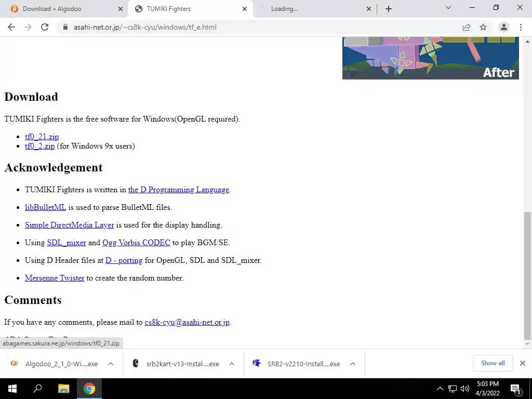Image resolution: width=532 pixels, height=399 pixels.
Task: Open the Chrome profile icon
Action: click(504, 27)
